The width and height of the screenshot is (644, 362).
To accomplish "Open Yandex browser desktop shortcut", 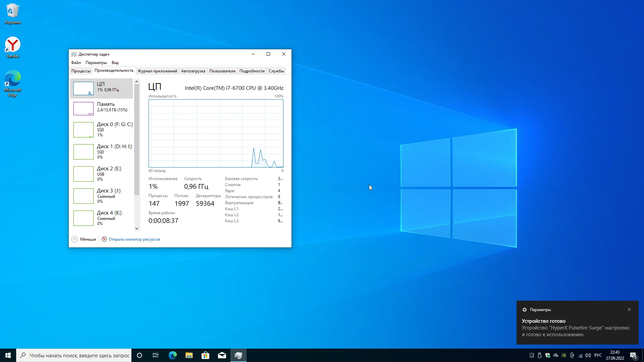I will coord(13,47).
